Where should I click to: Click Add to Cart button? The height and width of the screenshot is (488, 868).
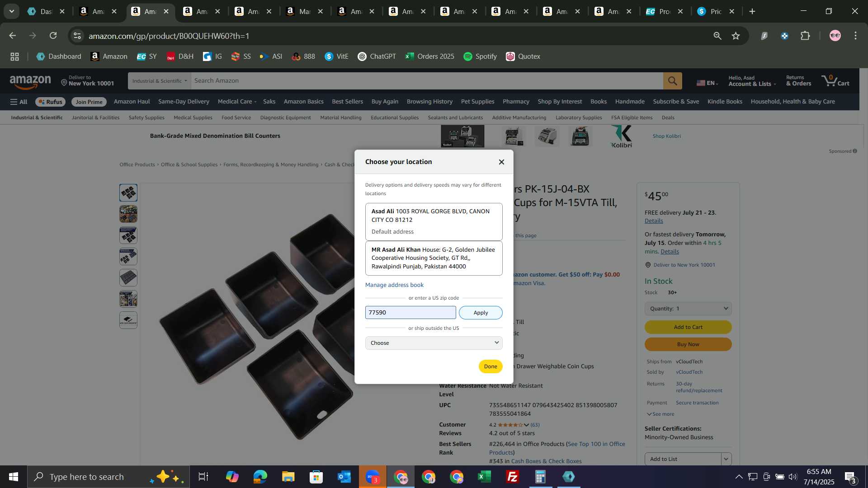(688, 327)
